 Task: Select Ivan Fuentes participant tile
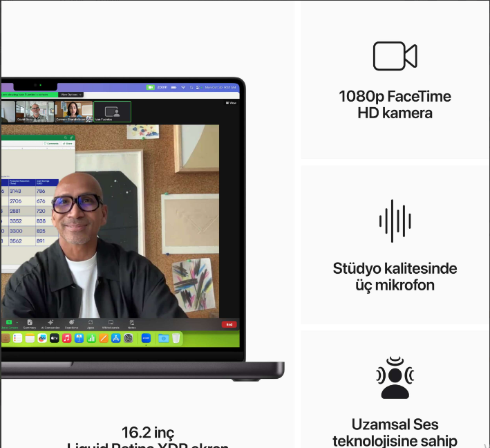(112, 111)
